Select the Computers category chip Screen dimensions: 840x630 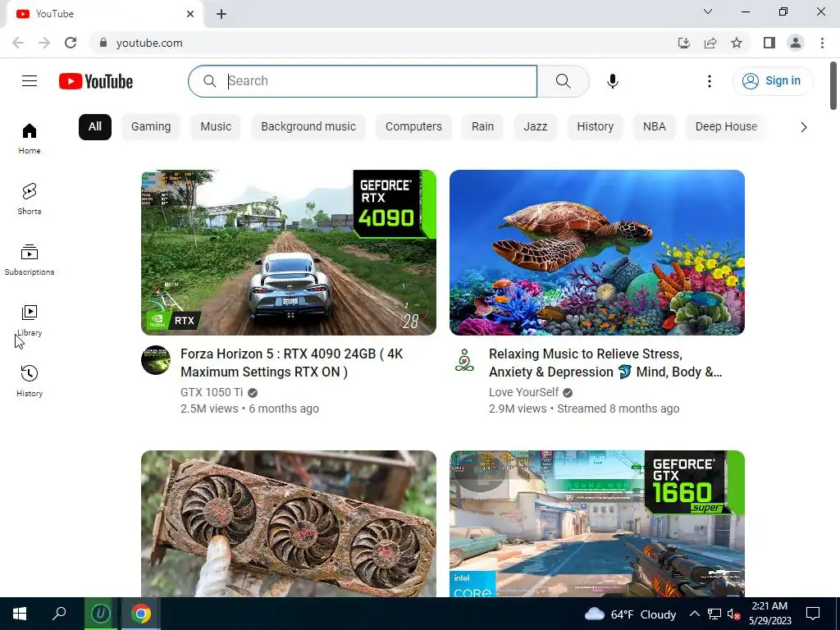click(x=413, y=127)
